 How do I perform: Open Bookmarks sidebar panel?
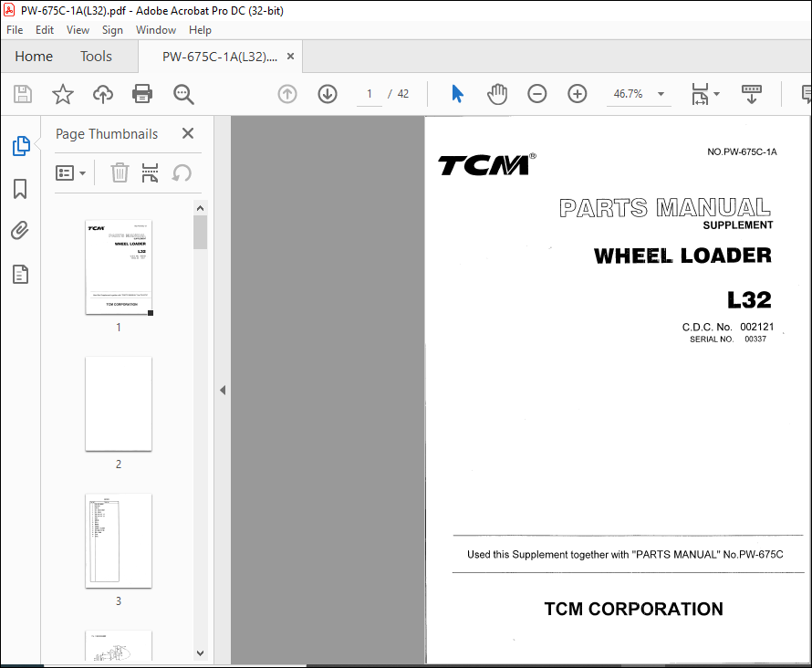[20, 189]
